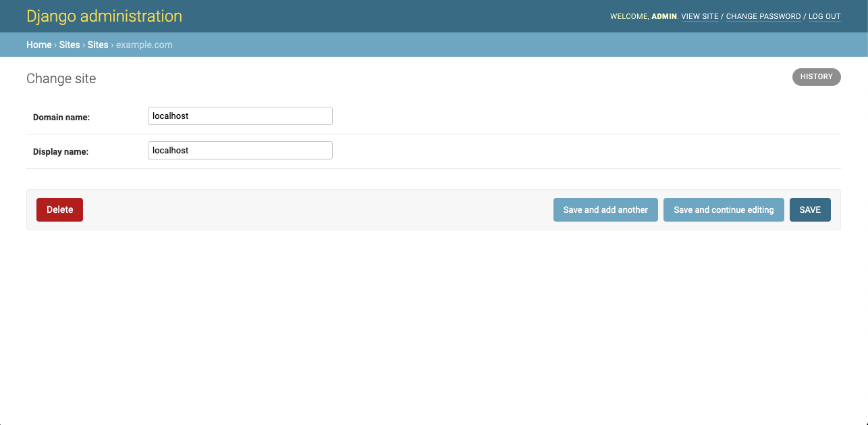Go to Change Password
868x425 pixels.
coord(763,16)
